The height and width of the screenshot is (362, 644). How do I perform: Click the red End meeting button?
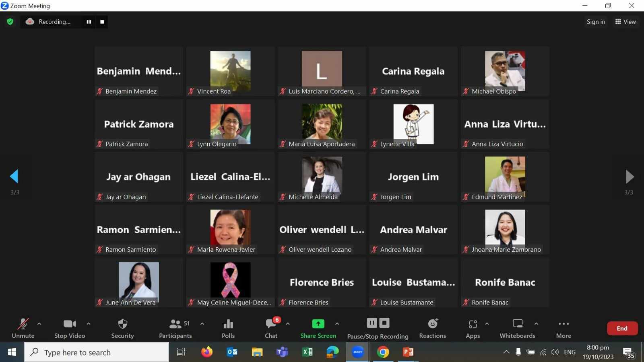coord(622,328)
